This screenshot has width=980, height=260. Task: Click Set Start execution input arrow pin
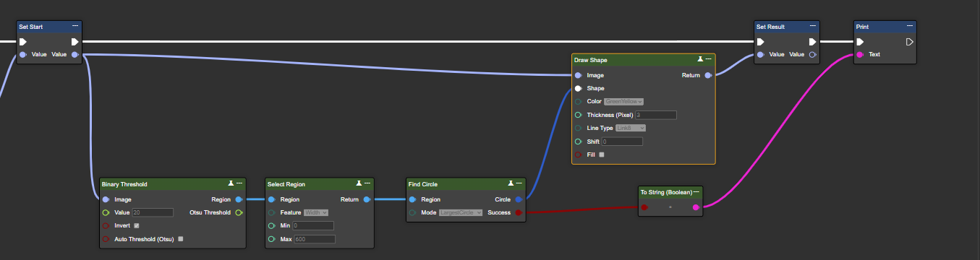click(x=22, y=41)
